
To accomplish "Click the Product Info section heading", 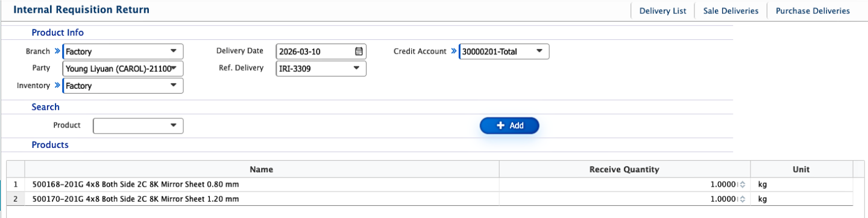I will click(58, 33).
